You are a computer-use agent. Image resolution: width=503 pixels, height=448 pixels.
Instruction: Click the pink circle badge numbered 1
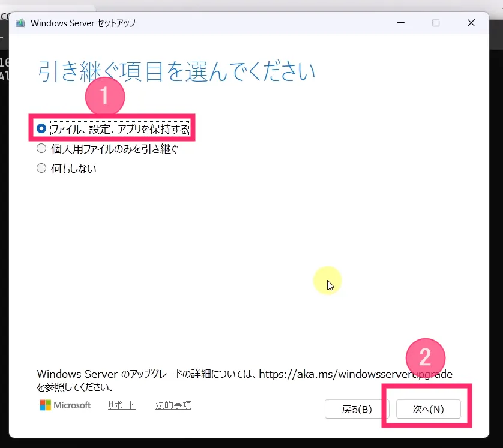(104, 96)
